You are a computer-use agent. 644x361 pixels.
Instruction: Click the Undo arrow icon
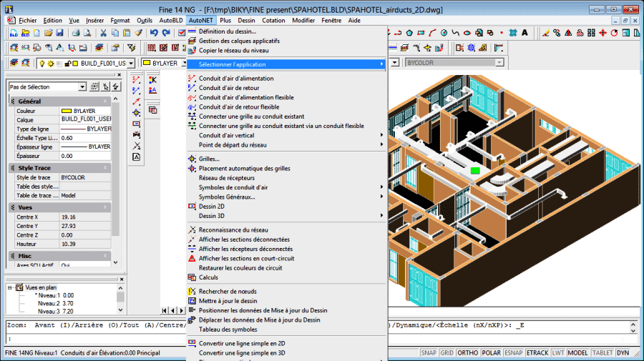pyautogui.click(x=154, y=33)
